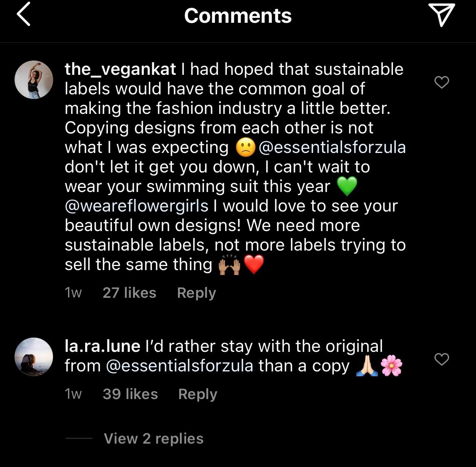Image resolution: width=476 pixels, height=467 pixels.
Task: Tap @essentialsforzula mention in la.ra.lune's comment
Action: pyautogui.click(x=179, y=366)
